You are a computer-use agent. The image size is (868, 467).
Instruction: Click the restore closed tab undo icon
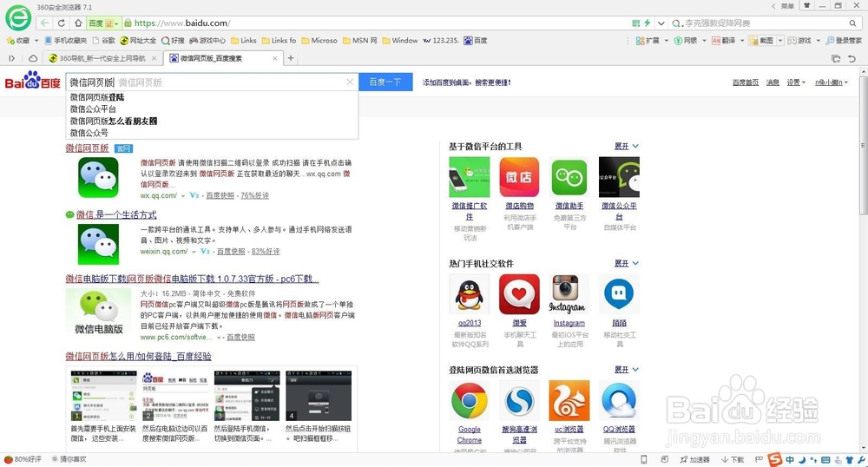click(852, 58)
